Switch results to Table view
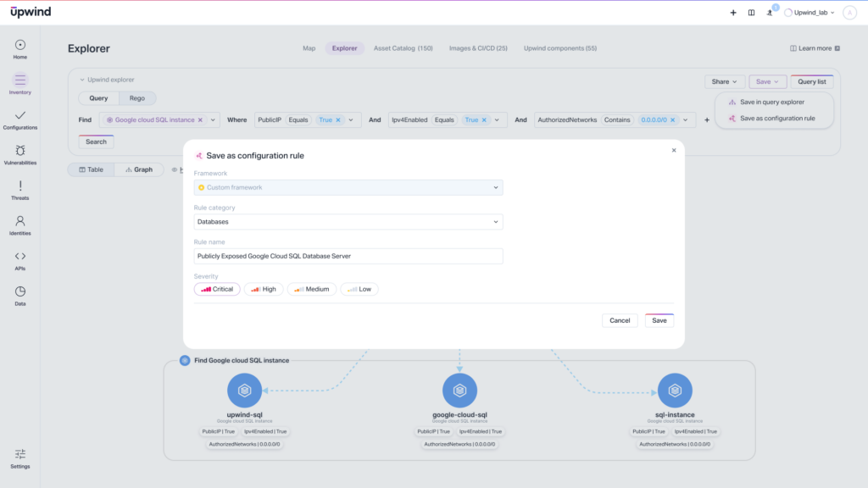Image resolution: width=868 pixels, height=488 pixels. point(92,169)
